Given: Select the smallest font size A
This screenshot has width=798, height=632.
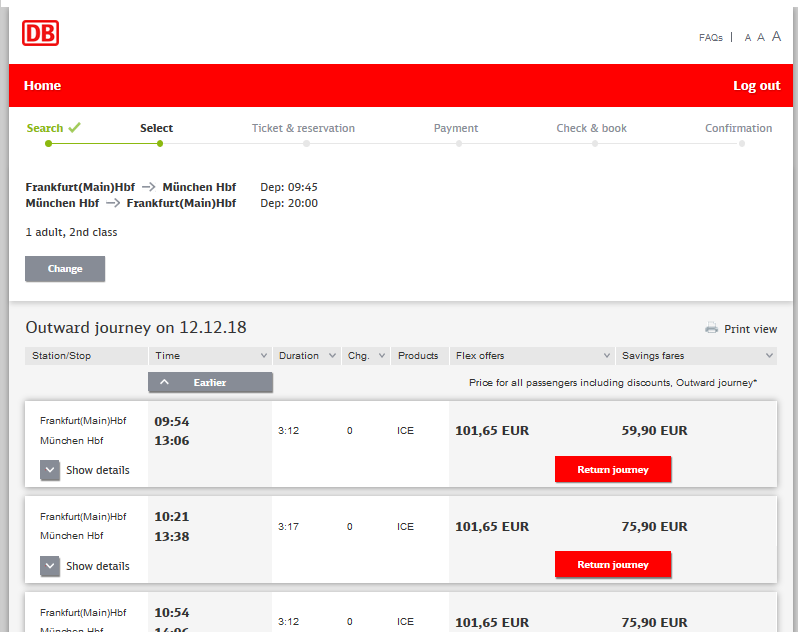Looking at the screenshot, I should [748, 38].
